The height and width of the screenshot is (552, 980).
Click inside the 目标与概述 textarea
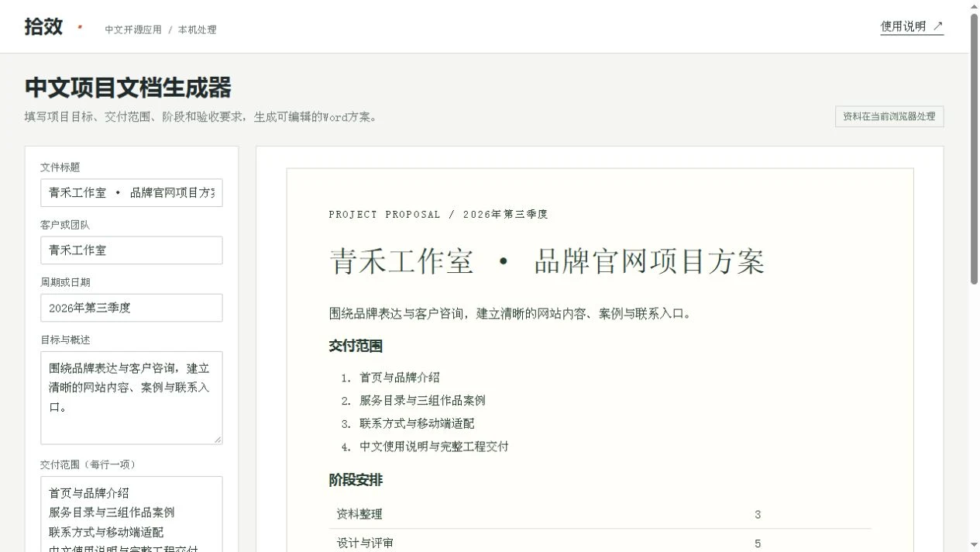point(132,398)
